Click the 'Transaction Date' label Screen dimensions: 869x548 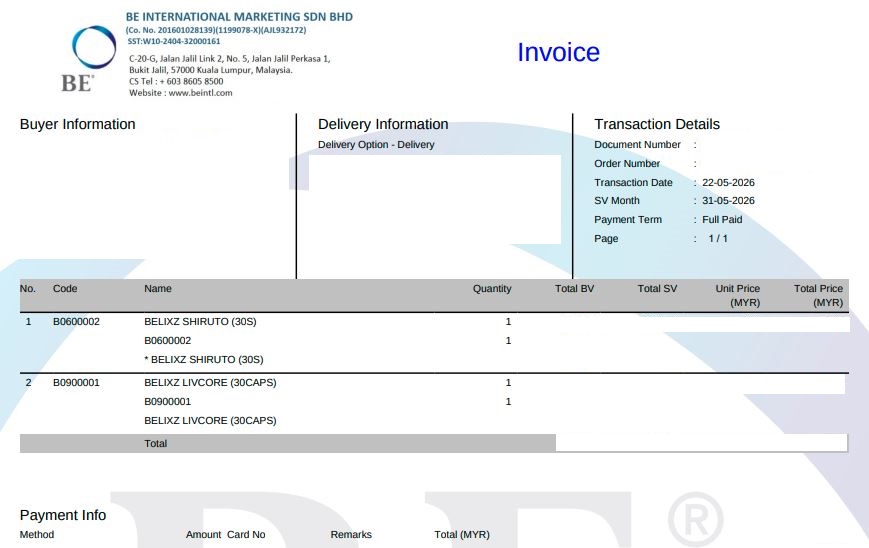point(633,182)
